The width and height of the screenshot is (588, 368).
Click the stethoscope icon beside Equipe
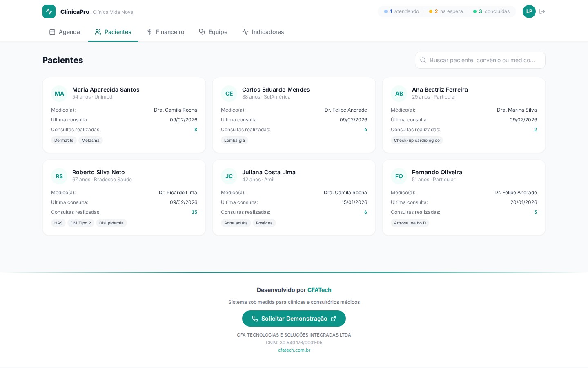(x=202, y=32)
